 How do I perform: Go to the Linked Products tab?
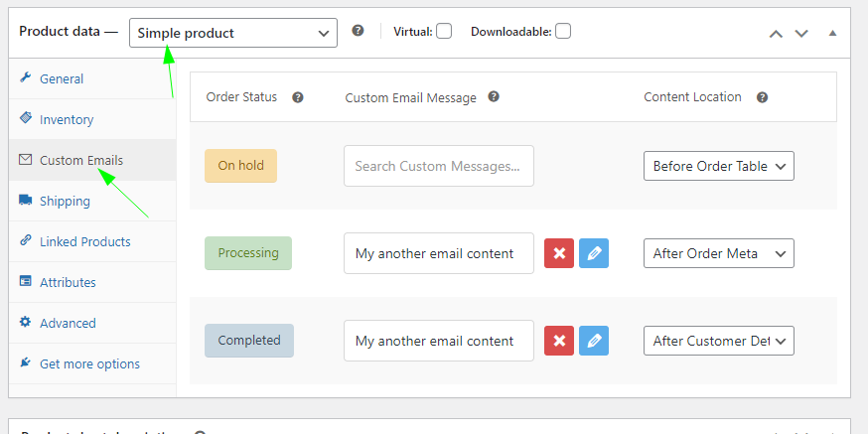(84, 241)
